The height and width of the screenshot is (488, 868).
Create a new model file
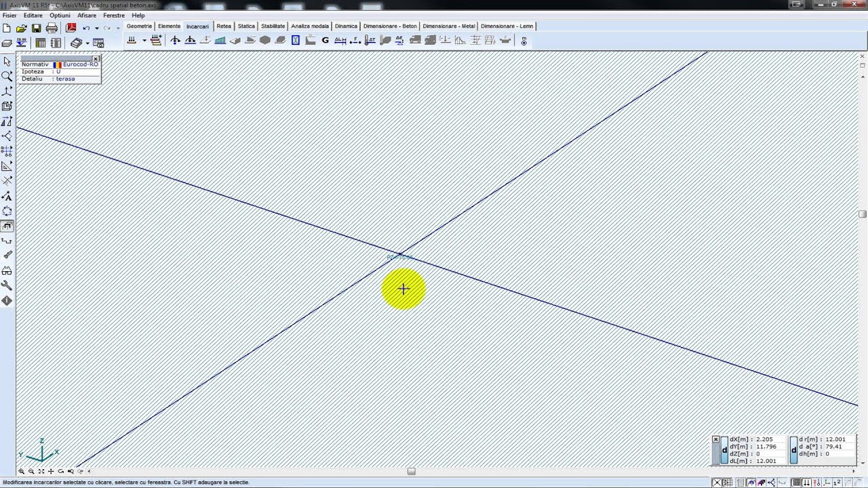(7, 28)
